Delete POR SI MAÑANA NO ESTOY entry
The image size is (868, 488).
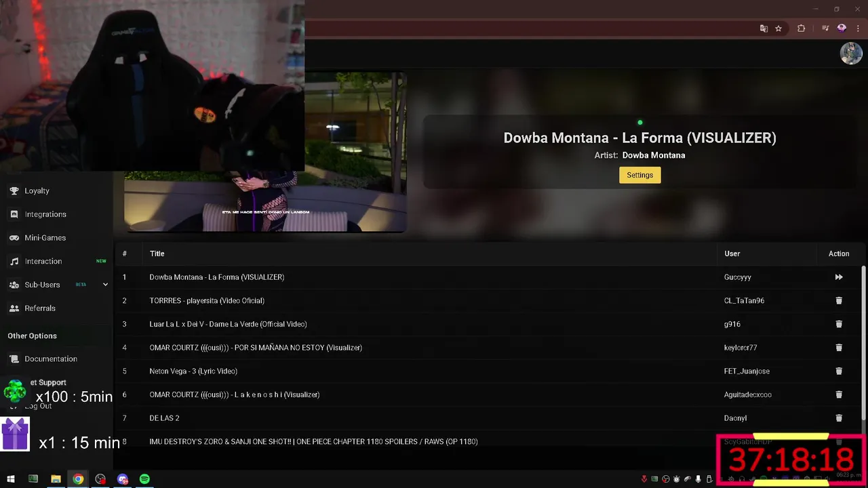839,348
